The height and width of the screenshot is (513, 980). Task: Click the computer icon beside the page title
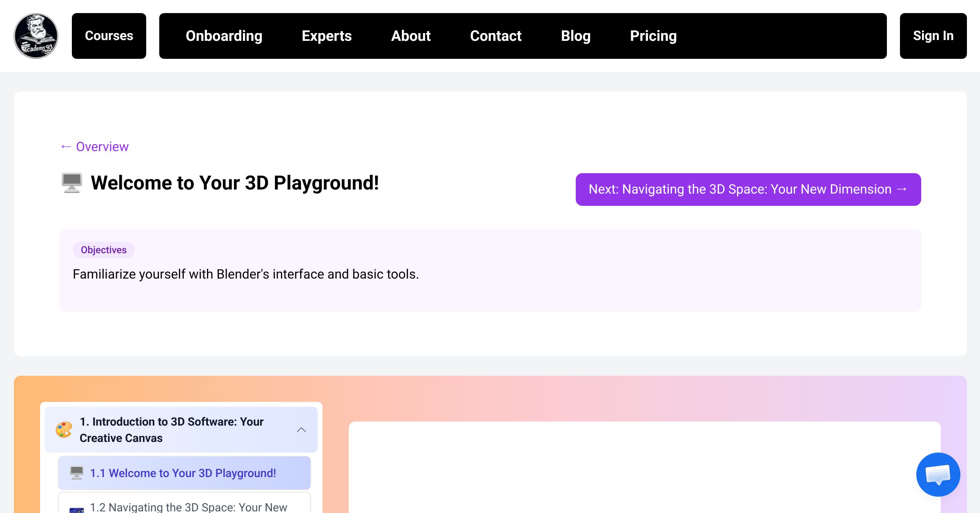click(x=72, y=183)
